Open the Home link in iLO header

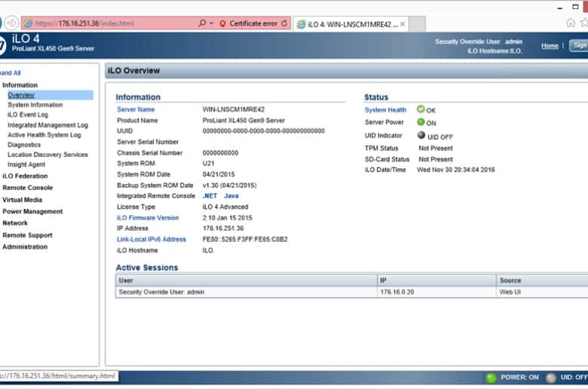tap(550, 46)
